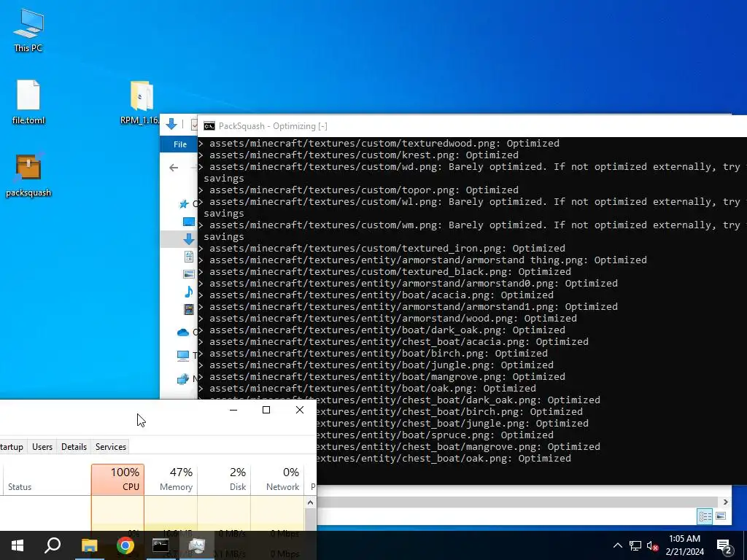Switch to Task Manager Startup tab
The height and width of the screenshot is (560, 747).
[12, 447]
